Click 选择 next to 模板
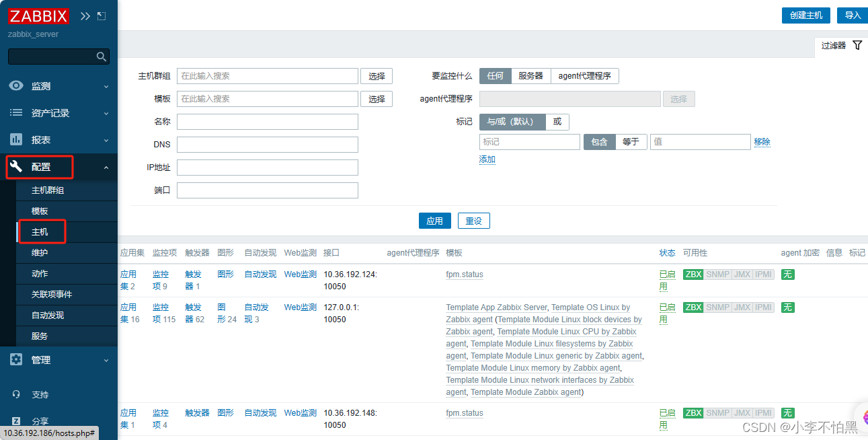The image size is (868, 440). coord(377,99)
